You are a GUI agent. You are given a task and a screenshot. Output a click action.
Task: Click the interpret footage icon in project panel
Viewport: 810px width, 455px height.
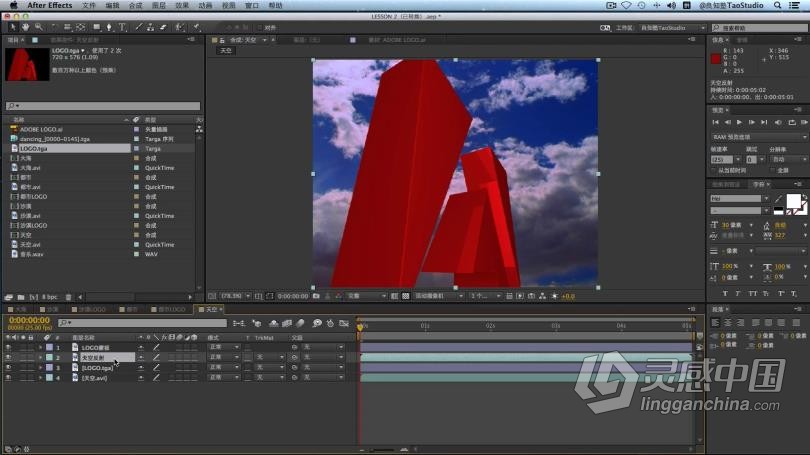click(9, 297)
